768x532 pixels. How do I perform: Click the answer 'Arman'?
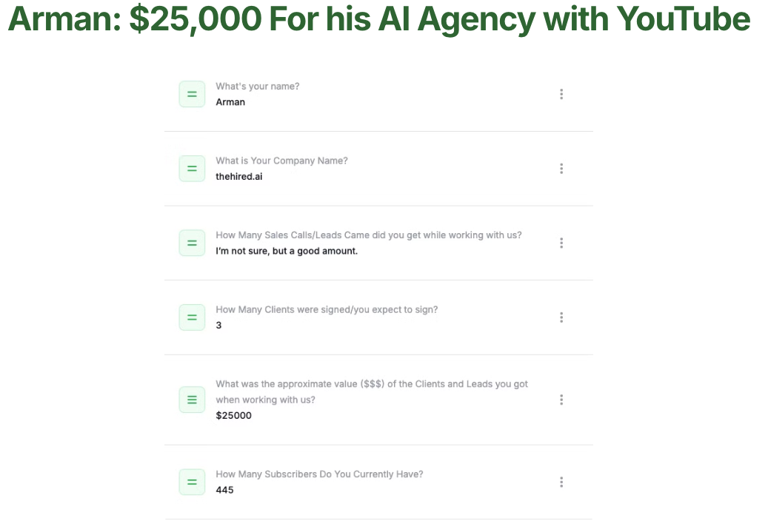[230, 102]
